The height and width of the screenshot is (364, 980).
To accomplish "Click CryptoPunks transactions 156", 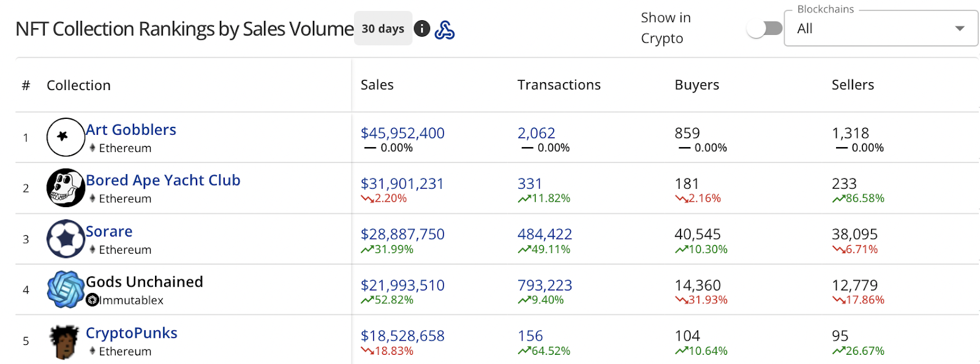I will click(530, 336).
